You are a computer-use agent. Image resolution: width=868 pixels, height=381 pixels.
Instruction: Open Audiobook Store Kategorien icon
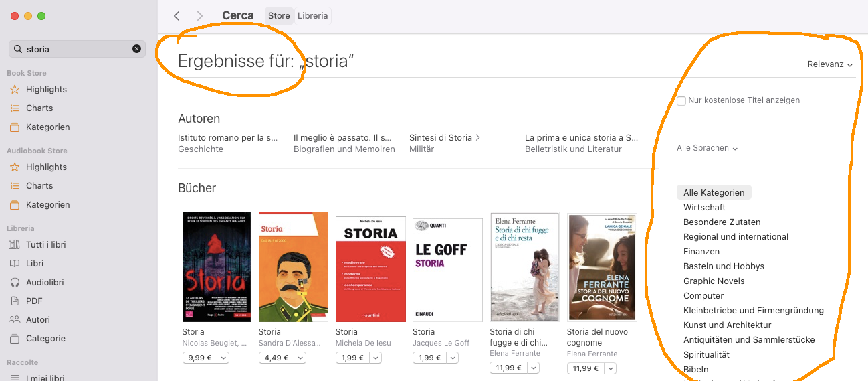click(15, 204)
